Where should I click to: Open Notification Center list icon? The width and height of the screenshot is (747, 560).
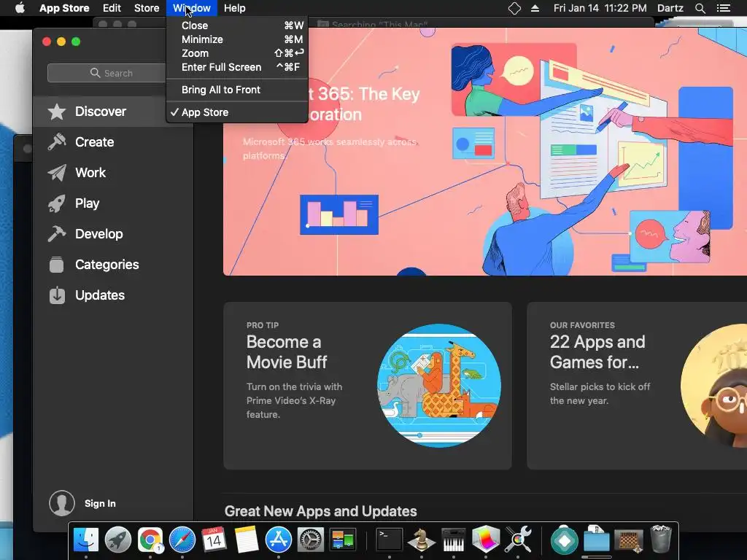(x=723, y=8)
